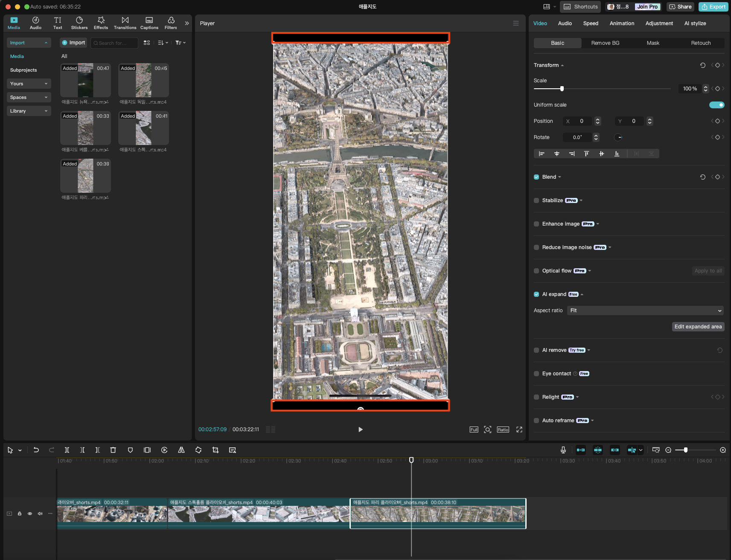Click the Scale slider handle
The image size is (731, 560).
(x=562, y=89)
